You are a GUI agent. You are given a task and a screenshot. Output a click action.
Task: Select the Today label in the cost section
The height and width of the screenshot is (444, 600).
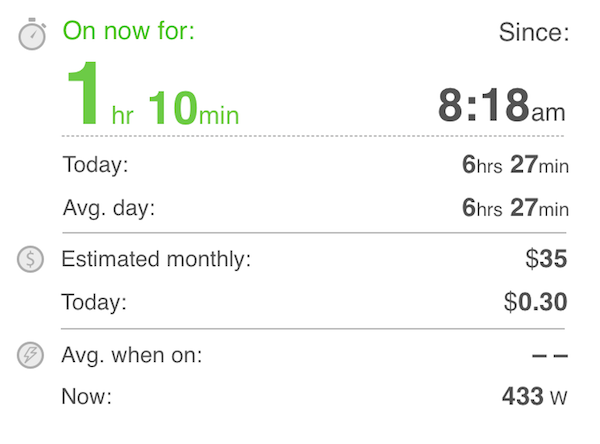point(95,302)
